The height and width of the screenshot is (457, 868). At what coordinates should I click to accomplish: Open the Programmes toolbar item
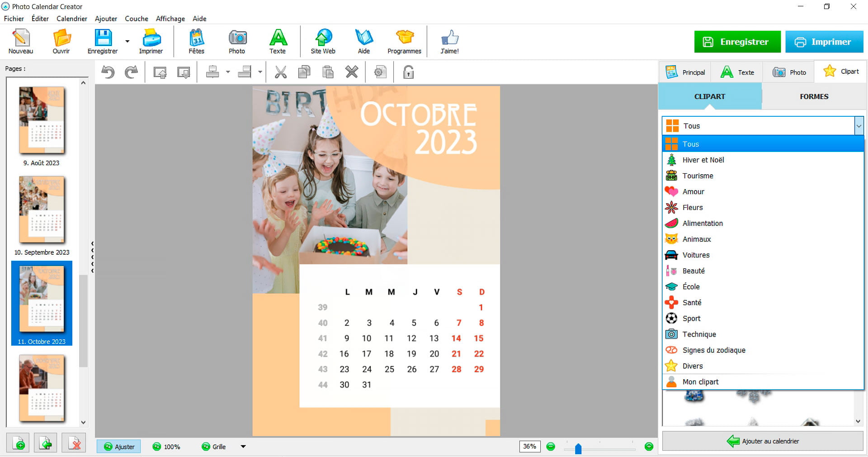pyautogui.click(x=404, y=41)
